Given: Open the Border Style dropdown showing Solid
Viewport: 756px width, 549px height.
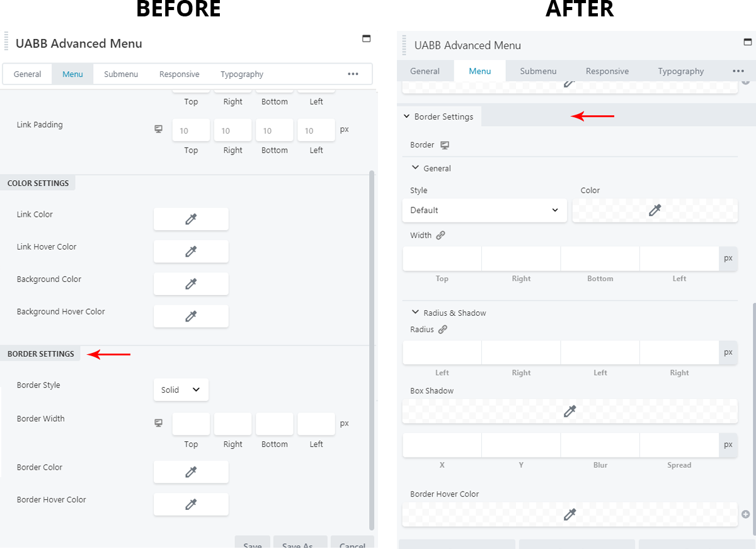Looking at the screenshot, I should (x=181, y=390).
